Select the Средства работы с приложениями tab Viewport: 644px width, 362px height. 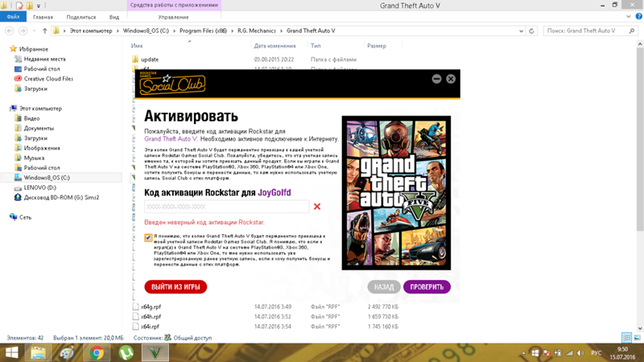pyautogui.click(x=174, y=6)
